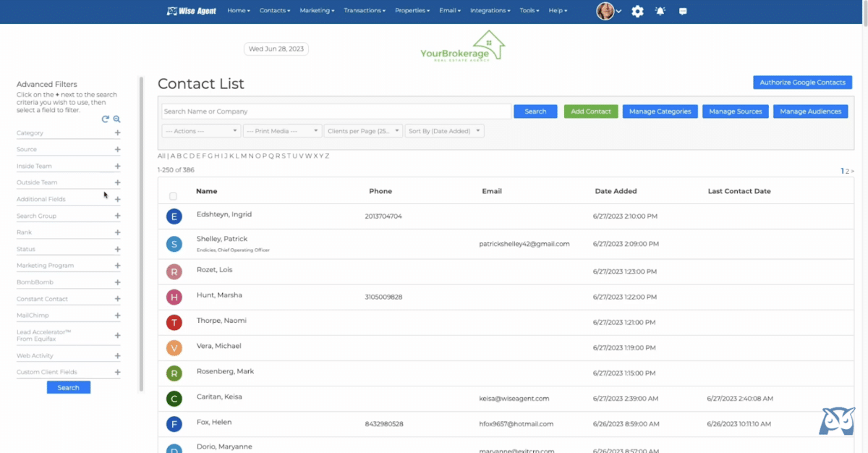Click the green Add Contact button

591,111
